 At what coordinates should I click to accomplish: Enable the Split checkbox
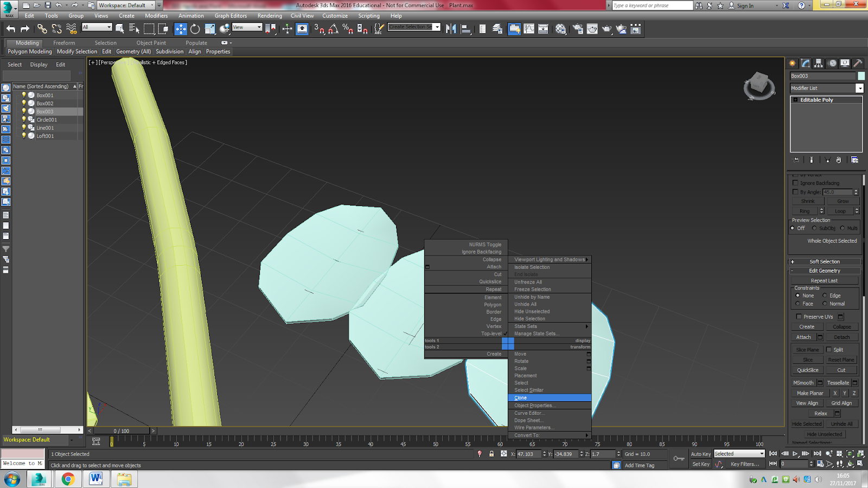(829, 350)
